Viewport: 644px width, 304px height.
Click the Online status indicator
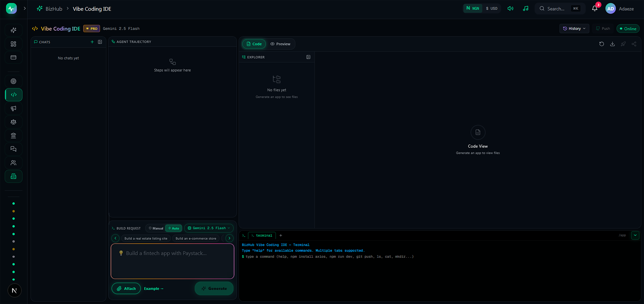pos(628,28)
